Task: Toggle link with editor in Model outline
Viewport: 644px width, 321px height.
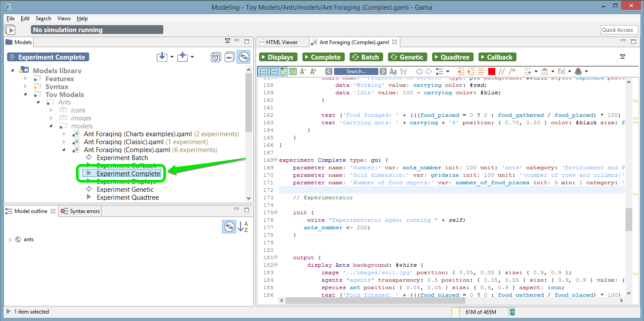Action: click(229, 227)
